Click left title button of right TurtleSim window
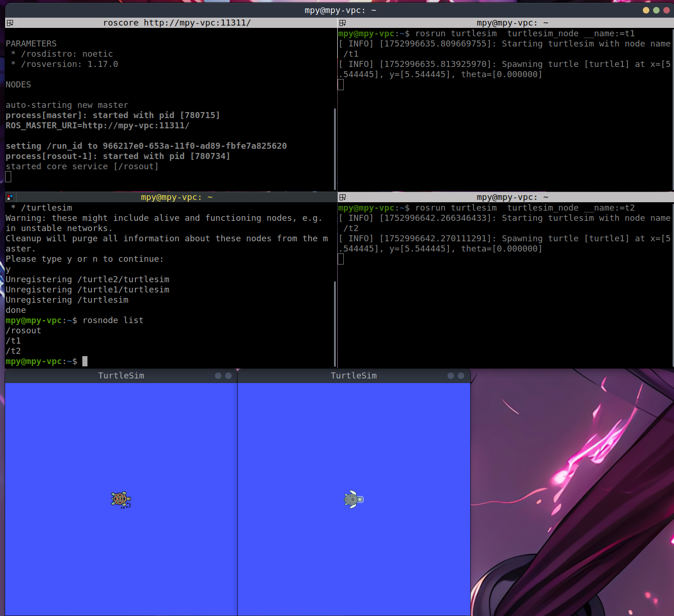This screenshot has width=674, height=616. coord(451,376)
